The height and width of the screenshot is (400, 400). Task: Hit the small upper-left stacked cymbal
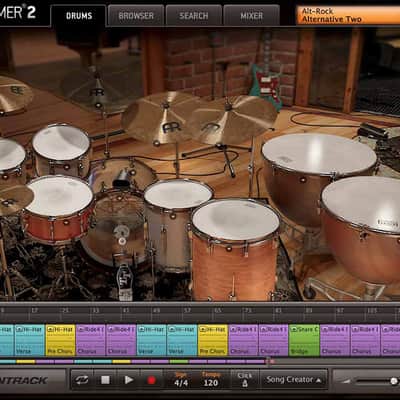pyautogui.click(x=97, y=89)
